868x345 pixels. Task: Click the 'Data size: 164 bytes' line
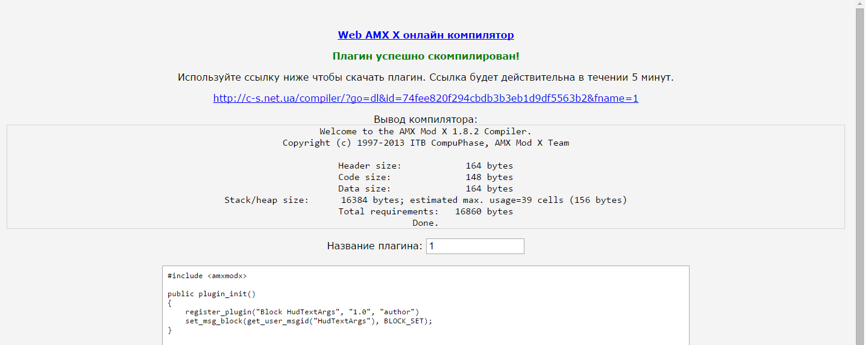(x=426, y=188)
